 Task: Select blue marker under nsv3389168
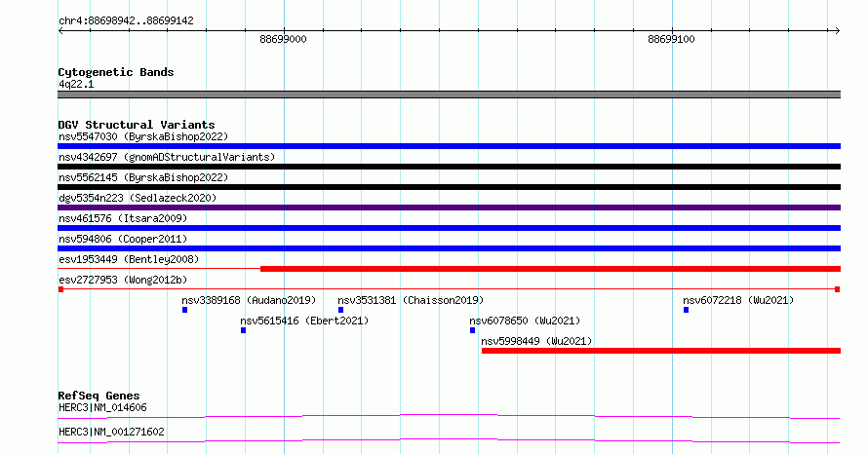click(185, 310)
